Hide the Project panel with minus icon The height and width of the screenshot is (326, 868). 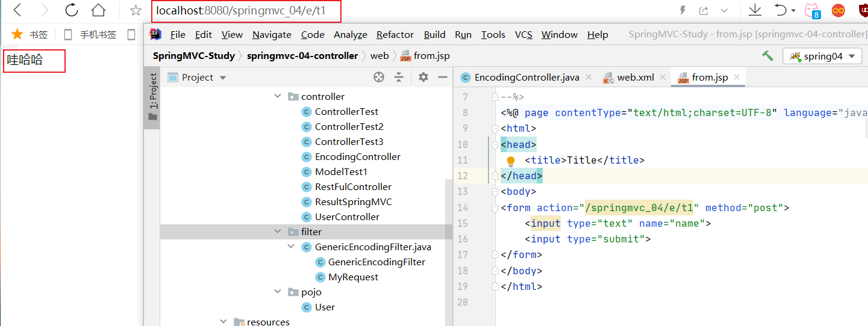tap(443, 77)
